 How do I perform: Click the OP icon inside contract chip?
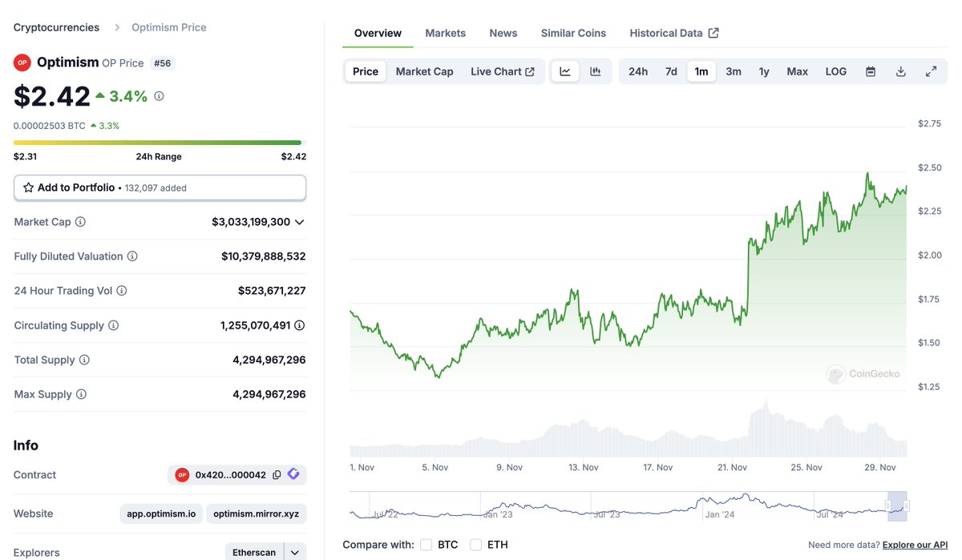182,475
